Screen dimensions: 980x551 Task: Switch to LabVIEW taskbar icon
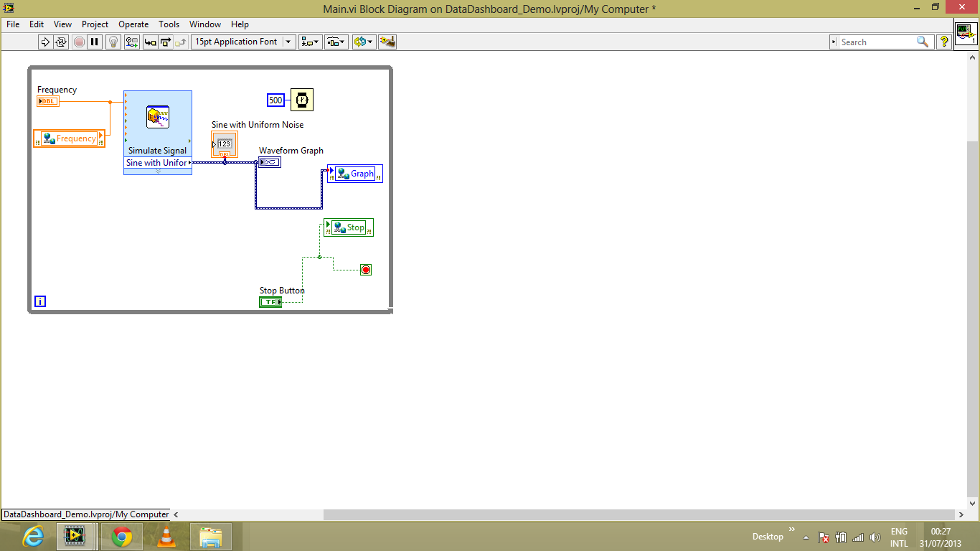tap(74, 536)
